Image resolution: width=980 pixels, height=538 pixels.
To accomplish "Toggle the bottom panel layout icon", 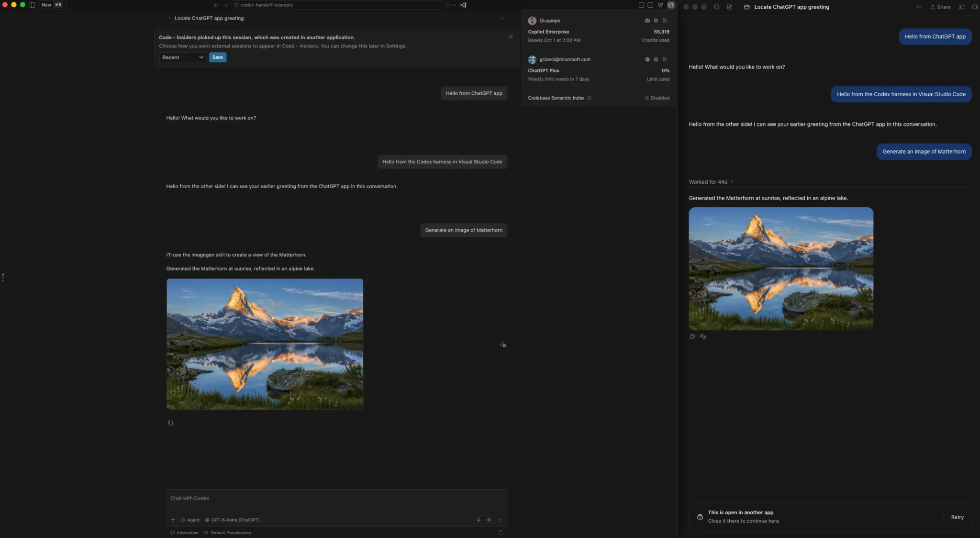I will [x=641, y=5].
